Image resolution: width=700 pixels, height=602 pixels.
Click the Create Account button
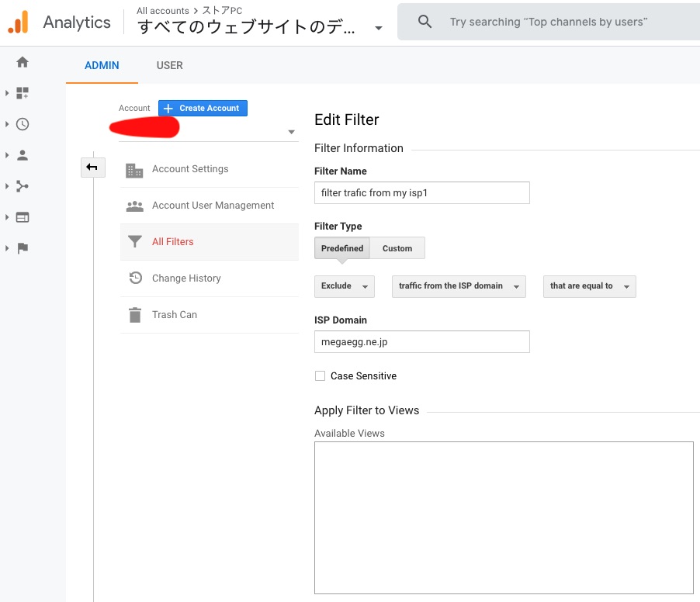click(203, 109)
